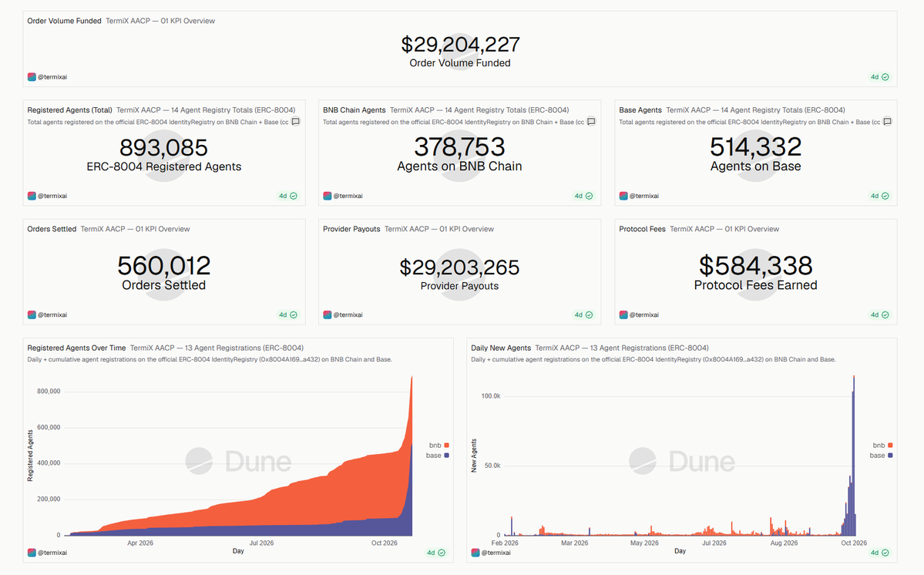
Task: Click the @termixai name in Protocol Fees card
Action: click(644, 315)
